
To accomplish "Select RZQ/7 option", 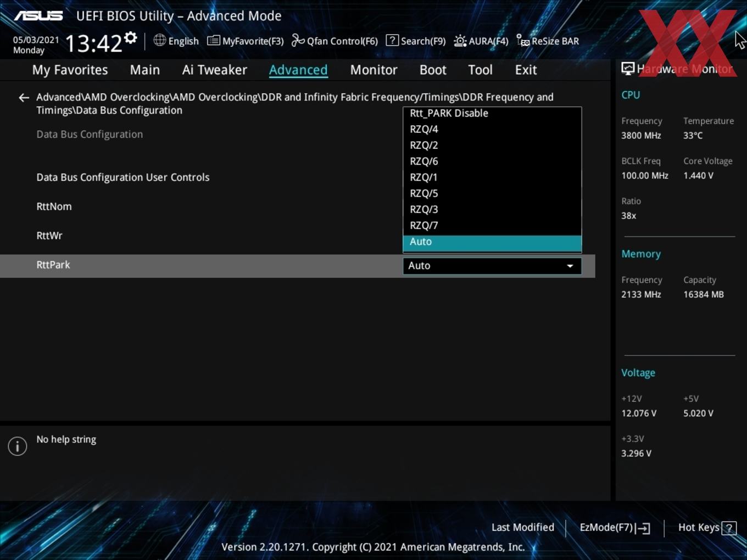I will (x=492, y=225).
